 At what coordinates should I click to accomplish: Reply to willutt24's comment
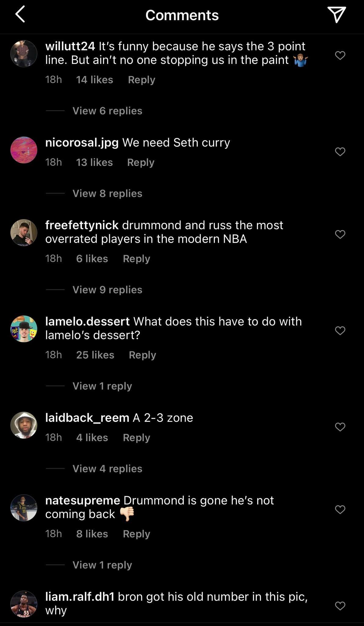coord(141,79)
